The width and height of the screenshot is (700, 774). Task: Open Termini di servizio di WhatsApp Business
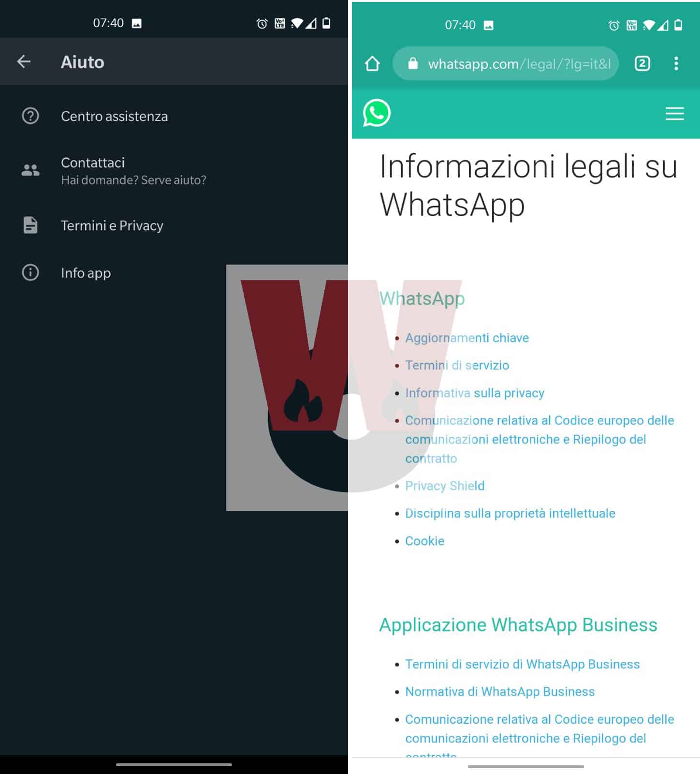point(522,664)
